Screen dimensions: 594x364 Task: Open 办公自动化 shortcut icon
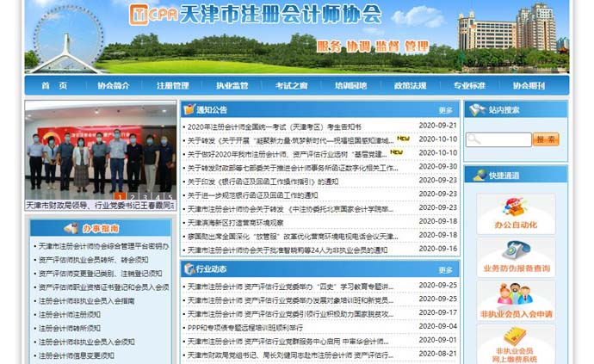(515, 207)
